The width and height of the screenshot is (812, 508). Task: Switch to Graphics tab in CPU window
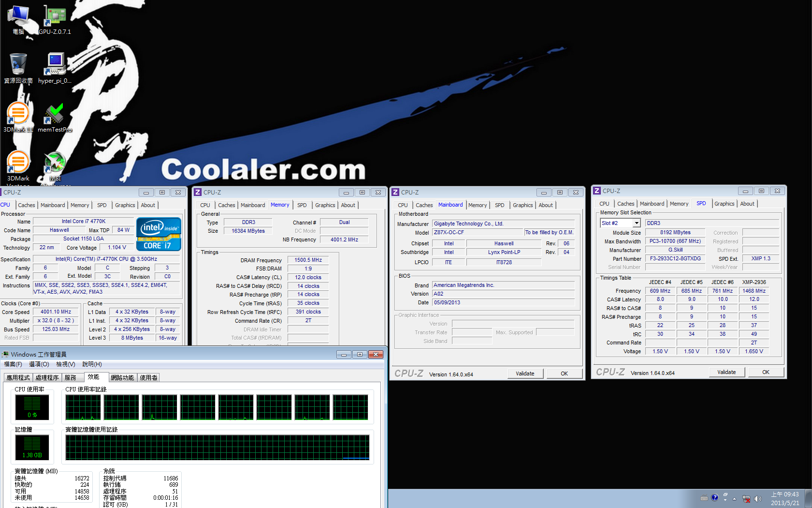125,205
